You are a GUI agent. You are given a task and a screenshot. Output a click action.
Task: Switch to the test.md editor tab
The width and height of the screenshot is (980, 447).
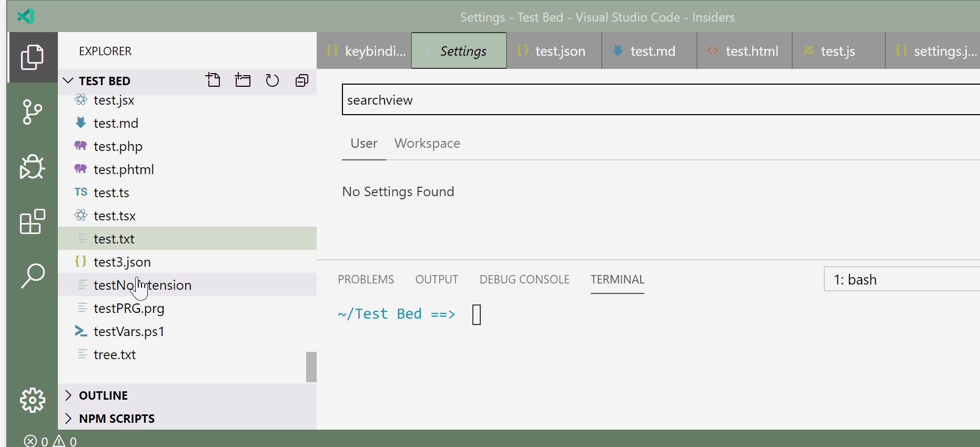tap(650, 51)
